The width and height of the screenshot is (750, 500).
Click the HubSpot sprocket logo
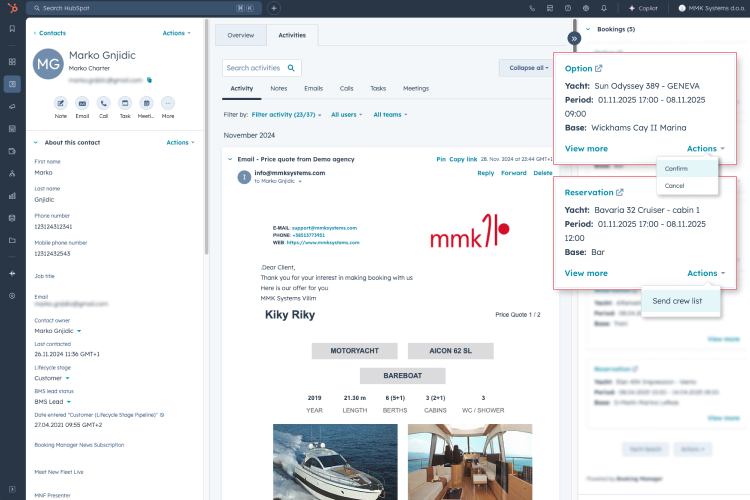pyautogui.click(x=12, y=8)
